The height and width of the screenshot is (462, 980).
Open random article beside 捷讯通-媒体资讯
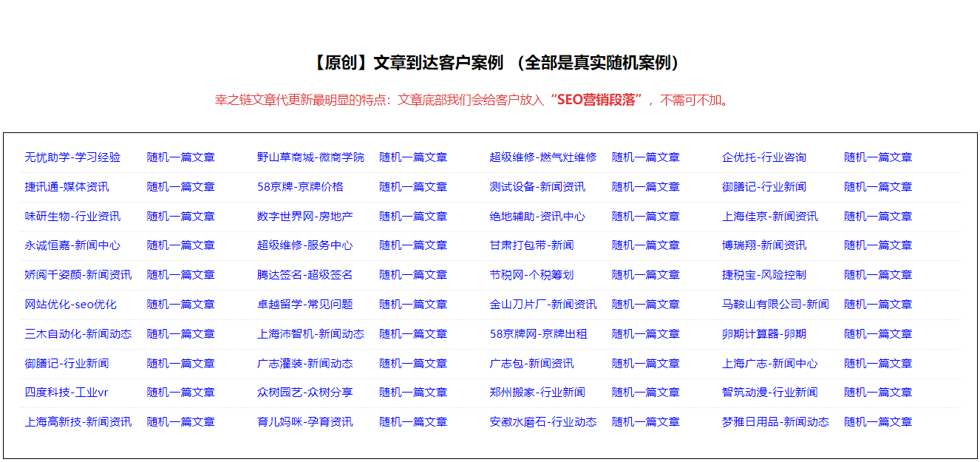click(181, 187)
